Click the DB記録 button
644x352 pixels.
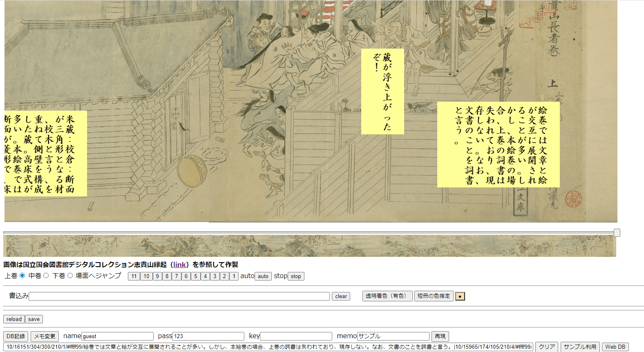(x=16, y=336)
